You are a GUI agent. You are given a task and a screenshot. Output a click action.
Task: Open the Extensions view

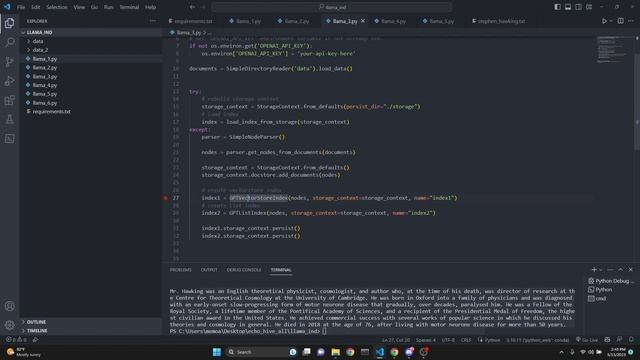[9, 100]
